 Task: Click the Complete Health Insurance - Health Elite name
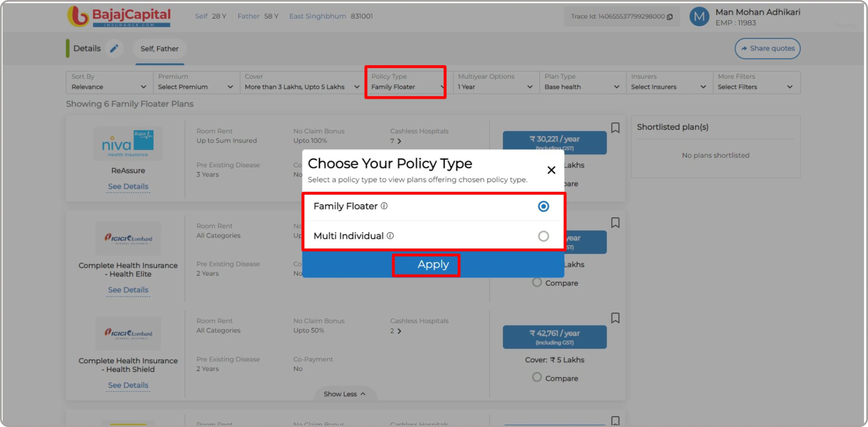[x=128, y=270]
